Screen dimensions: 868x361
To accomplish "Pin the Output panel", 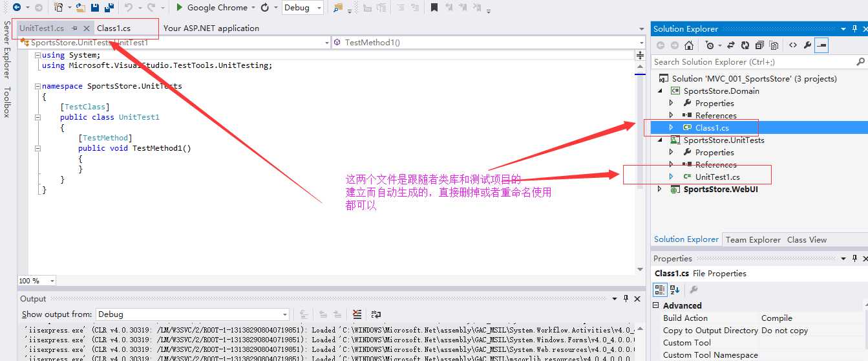I will [x=626, y=299].
